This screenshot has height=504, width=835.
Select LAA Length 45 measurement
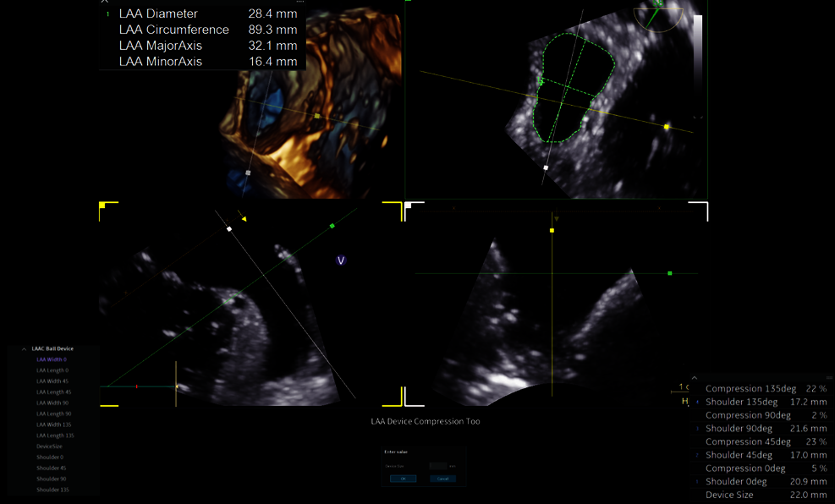click(53, 392)
